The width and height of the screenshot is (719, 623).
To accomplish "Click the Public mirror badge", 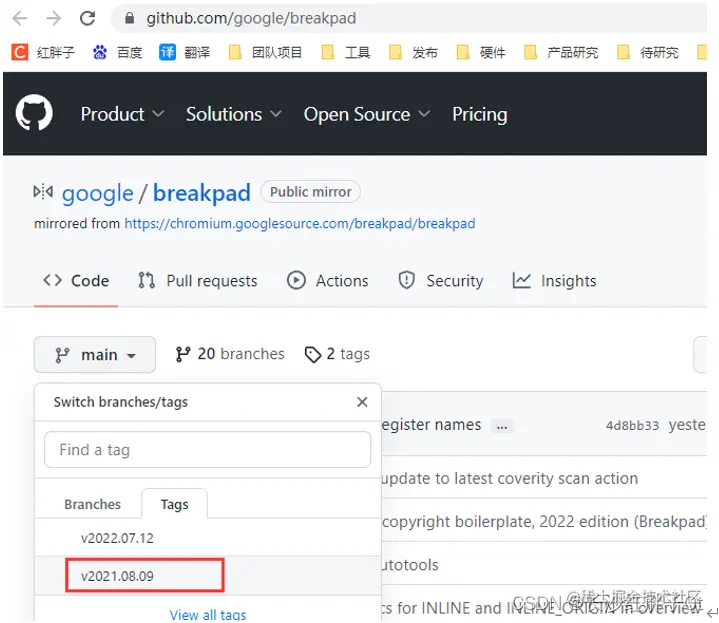I will (310, 192).
